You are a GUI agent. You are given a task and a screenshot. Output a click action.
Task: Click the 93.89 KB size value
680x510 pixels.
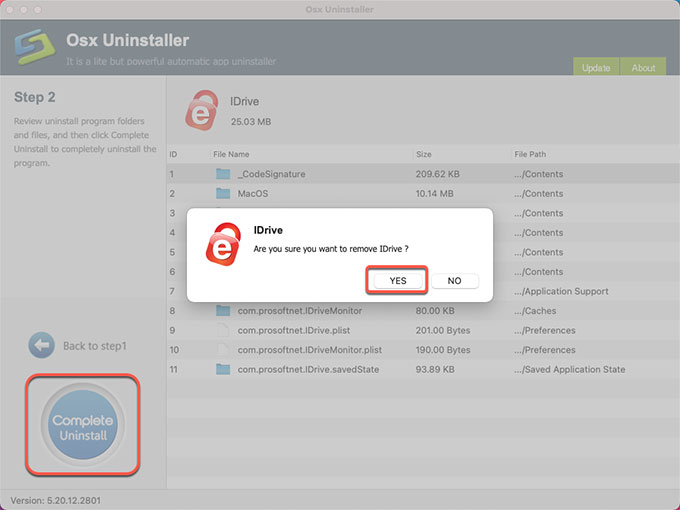[x=435, y=369]
